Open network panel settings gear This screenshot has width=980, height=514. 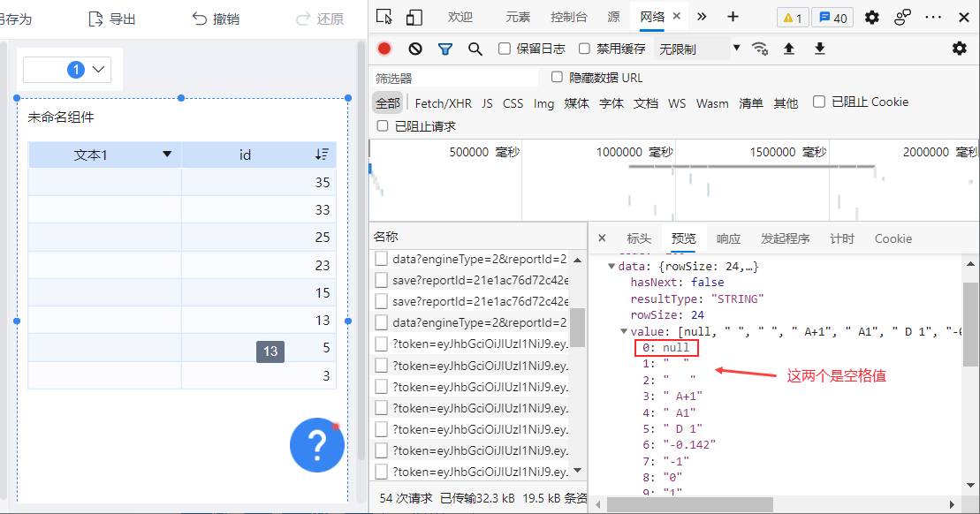tap(960, 48)
